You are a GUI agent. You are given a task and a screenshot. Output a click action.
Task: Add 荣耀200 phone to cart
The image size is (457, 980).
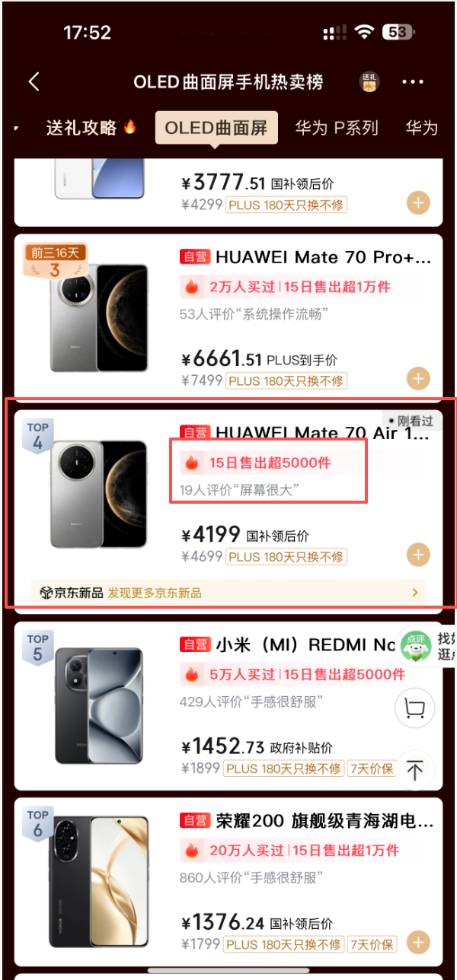[x=418, y=943]
